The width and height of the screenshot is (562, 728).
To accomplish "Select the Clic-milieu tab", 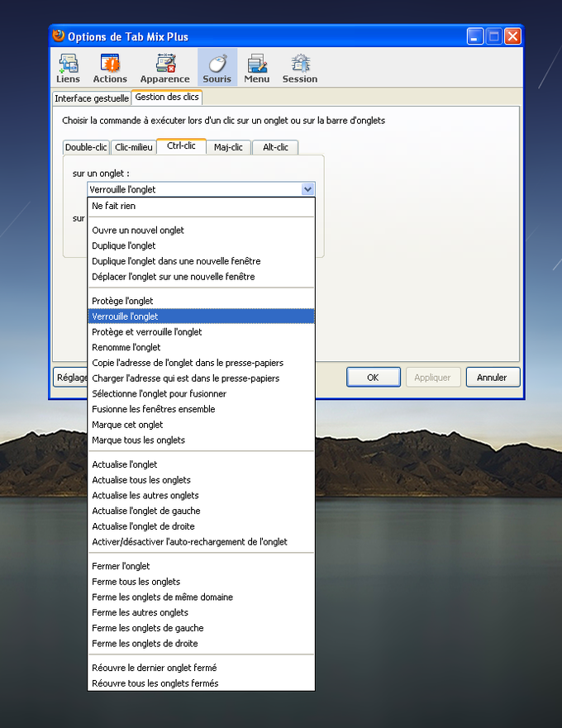I will click(133, 147).
